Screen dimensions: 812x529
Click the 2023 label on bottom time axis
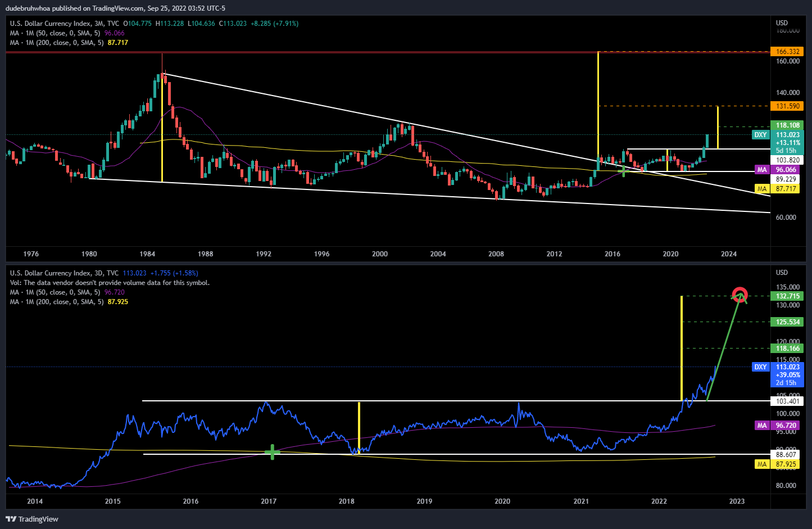point(737,501)
